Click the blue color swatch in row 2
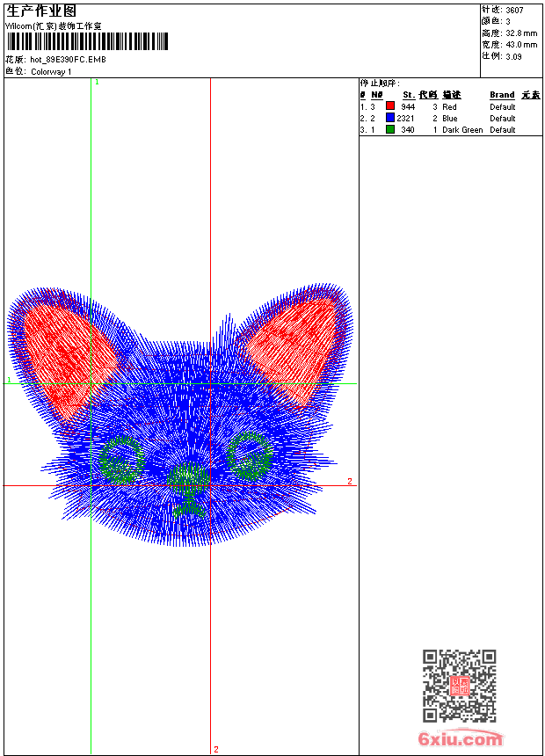 click(x=390, y=118)
